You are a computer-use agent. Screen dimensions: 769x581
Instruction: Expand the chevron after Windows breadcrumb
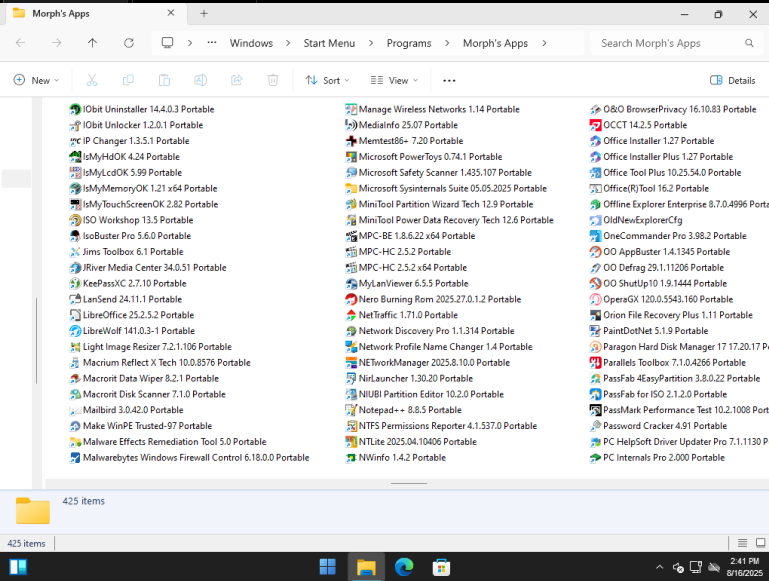coord(288,43)
